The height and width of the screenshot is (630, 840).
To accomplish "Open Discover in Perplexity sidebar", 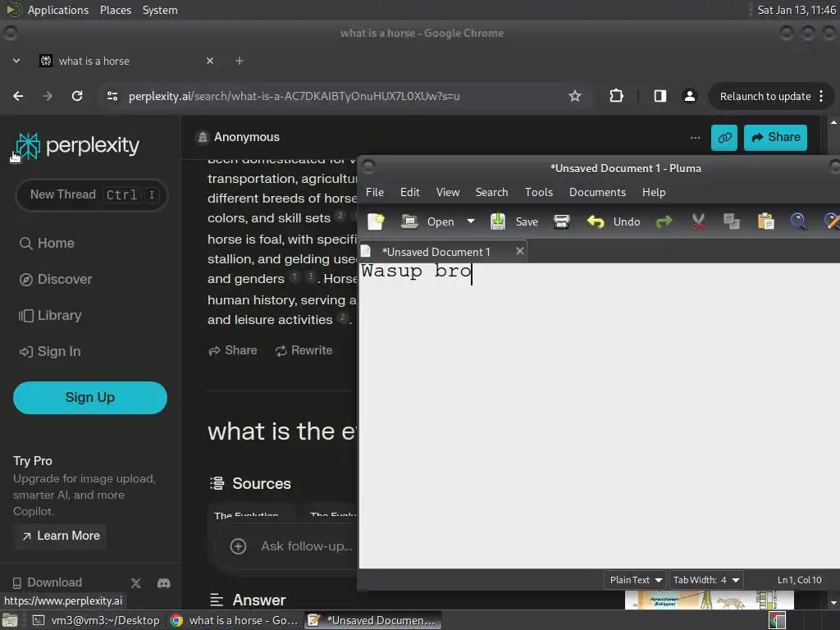I will (x=55, y=280).
